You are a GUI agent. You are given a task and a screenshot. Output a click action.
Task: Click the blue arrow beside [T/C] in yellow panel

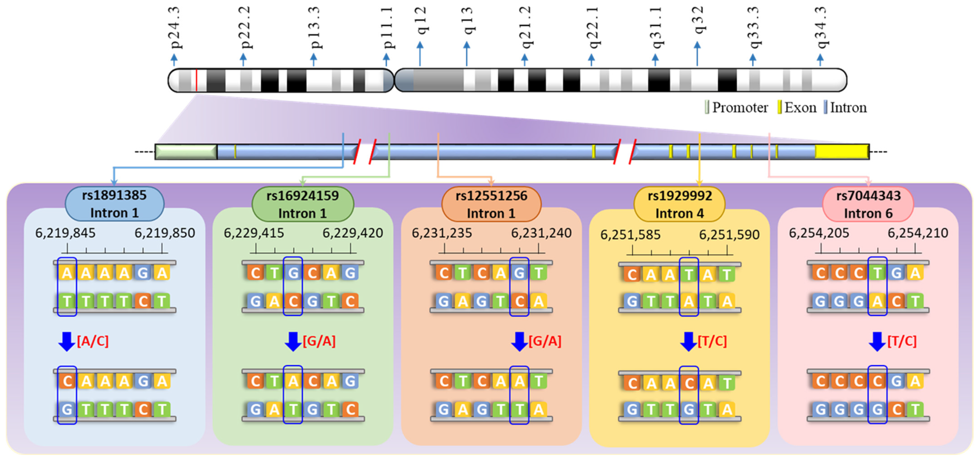click(688, 341)
